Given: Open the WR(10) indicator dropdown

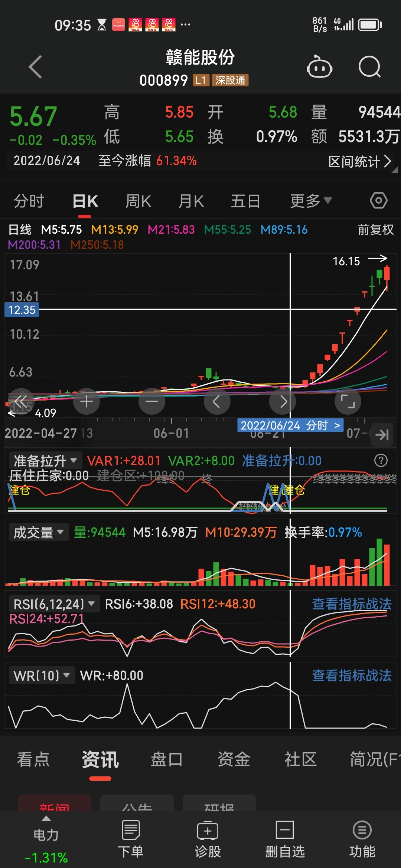Looking at the screenshot, I should (x=42, y=675).
